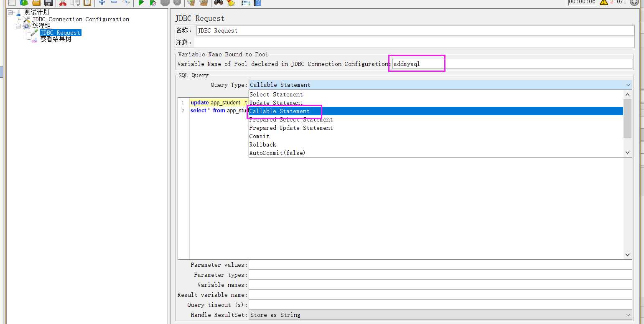The height and width of the screenshot is (324, 644).
Task: Choose Rollback from query type list
Action: click(436, 144)
